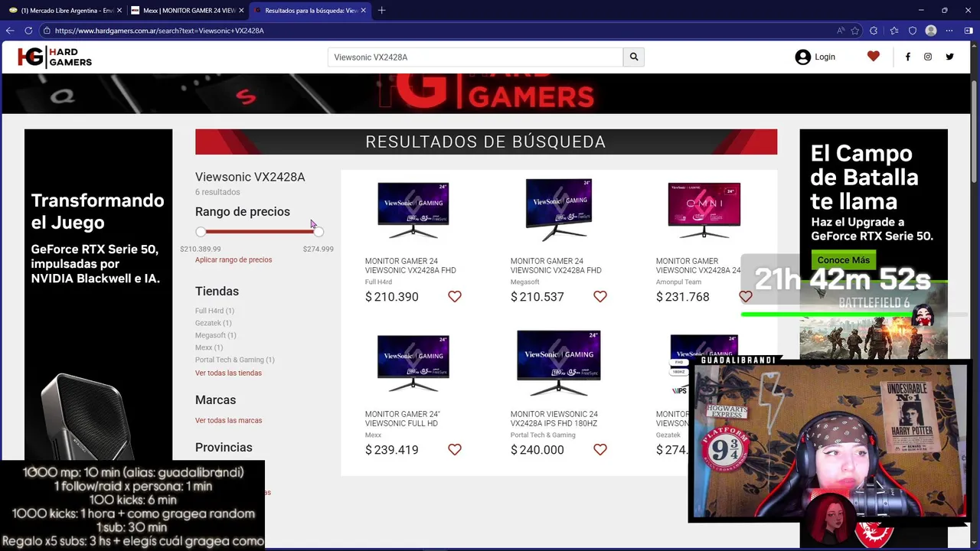Open Hard Gamers Twitter bird icon

(949, 57)
